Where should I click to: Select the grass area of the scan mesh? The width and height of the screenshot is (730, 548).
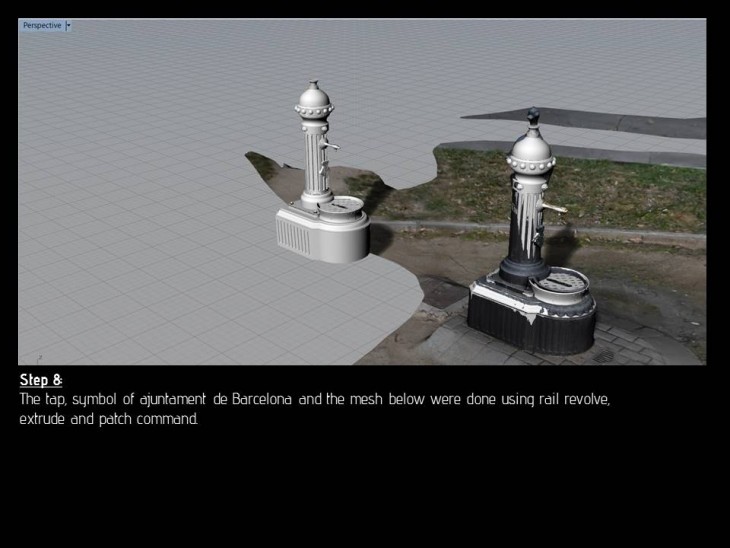click(x=620, y=195)
